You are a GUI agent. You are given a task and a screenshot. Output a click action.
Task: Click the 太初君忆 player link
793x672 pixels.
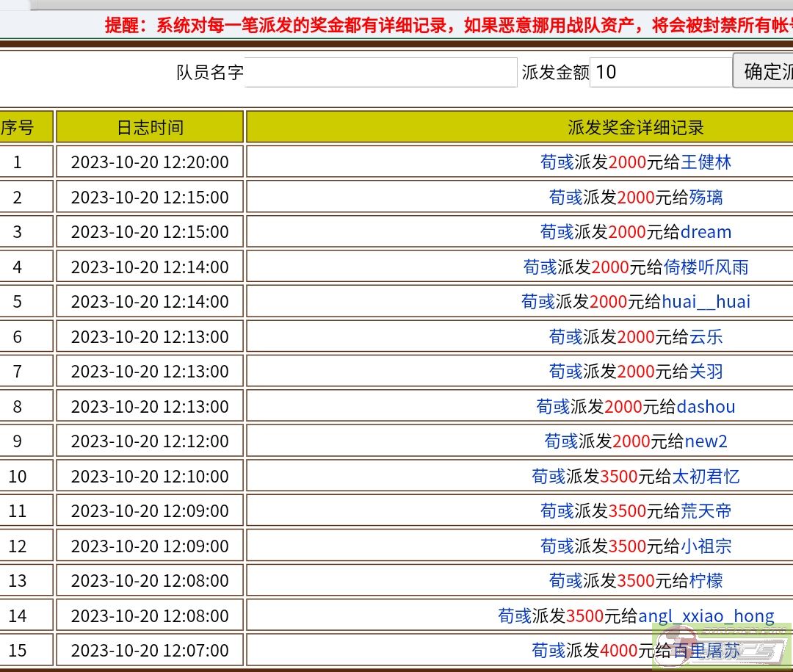click(706, 476)
